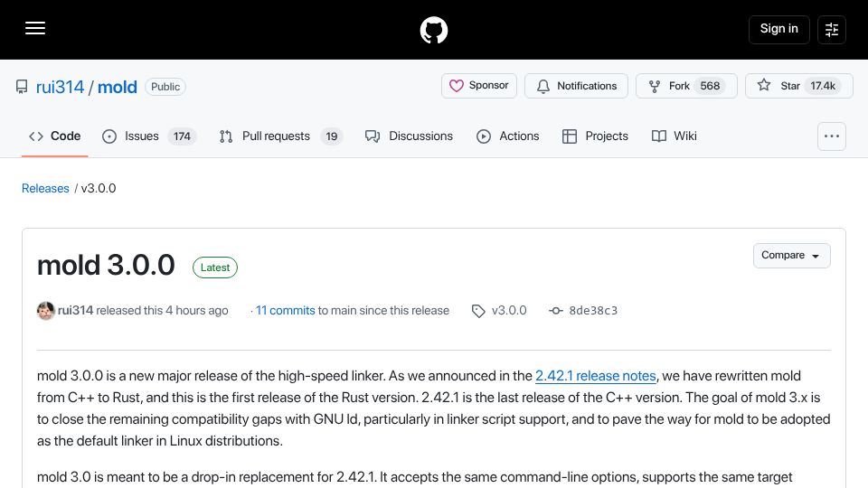The image size is (868, 488).
Task: Open the Compare dropdown
Action: click(792, 256)
